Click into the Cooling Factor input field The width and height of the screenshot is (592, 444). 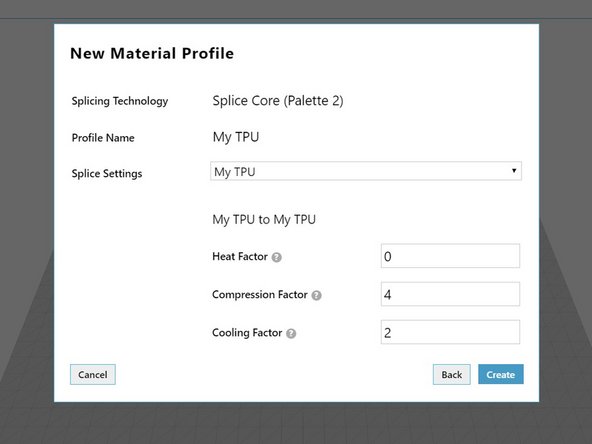pyautogui.click(x=450, y=332)
